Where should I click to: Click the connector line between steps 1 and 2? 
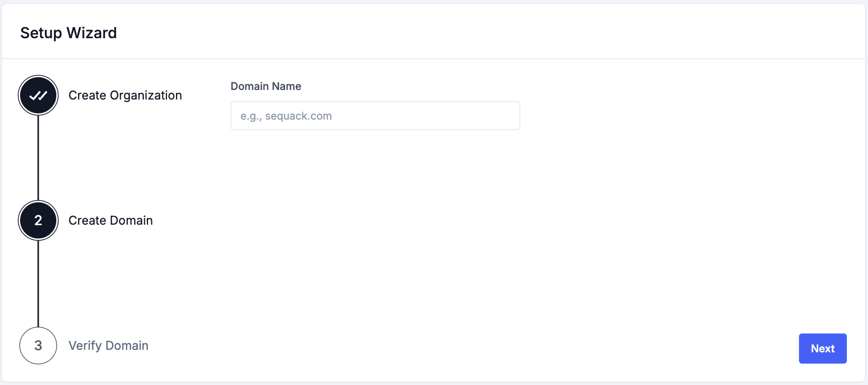38,158
